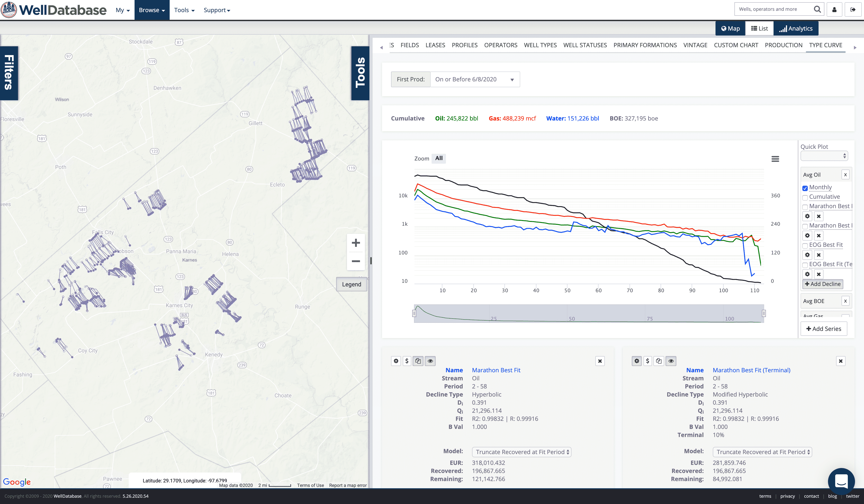This screenshot has width=864, height=504.
Task: Open the Browse menu
Action: pos(152,10)
